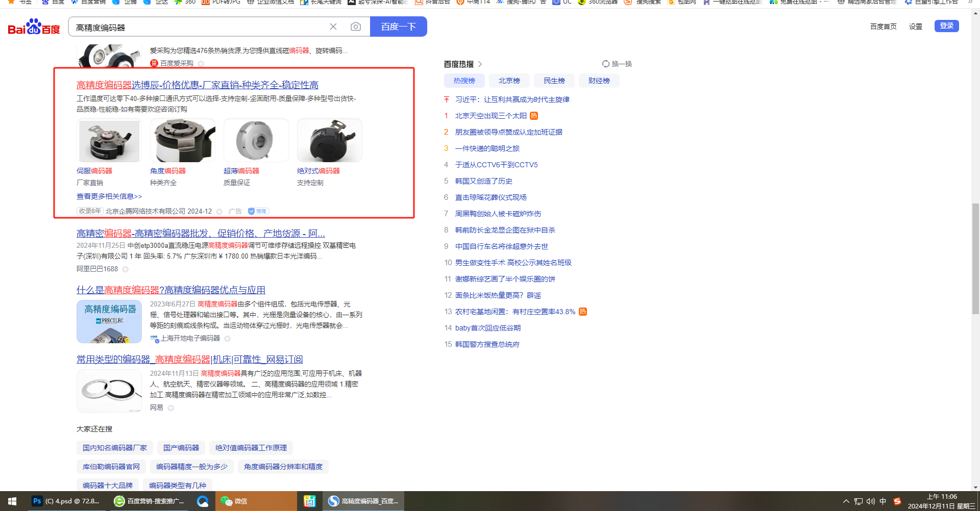This screenshot has height=511, width=980.
Task: Open the taskbar clock showing 上午 11:06
Action: [x=942, y=501]
